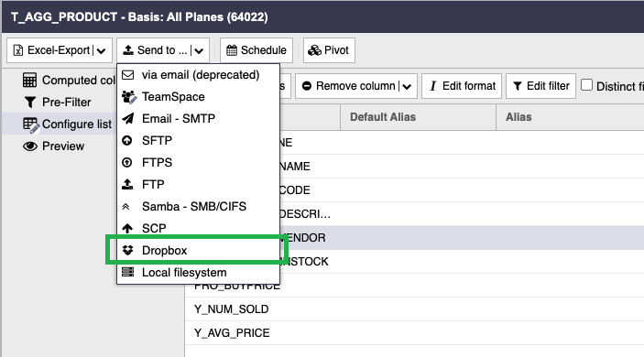
Task: Click the Local filesystem server icon
Action: click(127, 272)
